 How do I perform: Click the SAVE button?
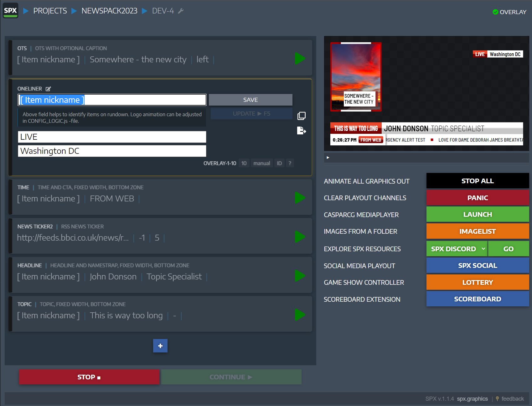[x=251, y=100]
